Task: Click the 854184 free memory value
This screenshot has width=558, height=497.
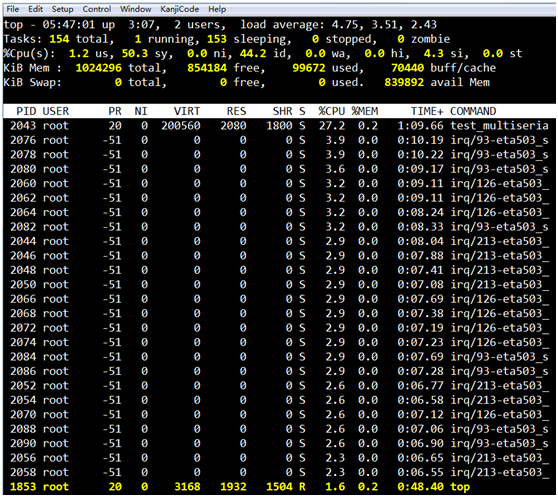Action: click(207, 68)
